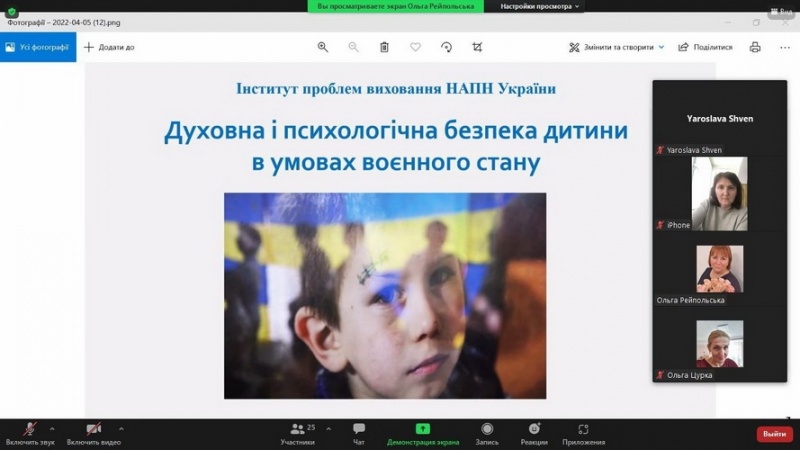
Task: Click the zoom in magnifier icon
Action: pos(322,47)
